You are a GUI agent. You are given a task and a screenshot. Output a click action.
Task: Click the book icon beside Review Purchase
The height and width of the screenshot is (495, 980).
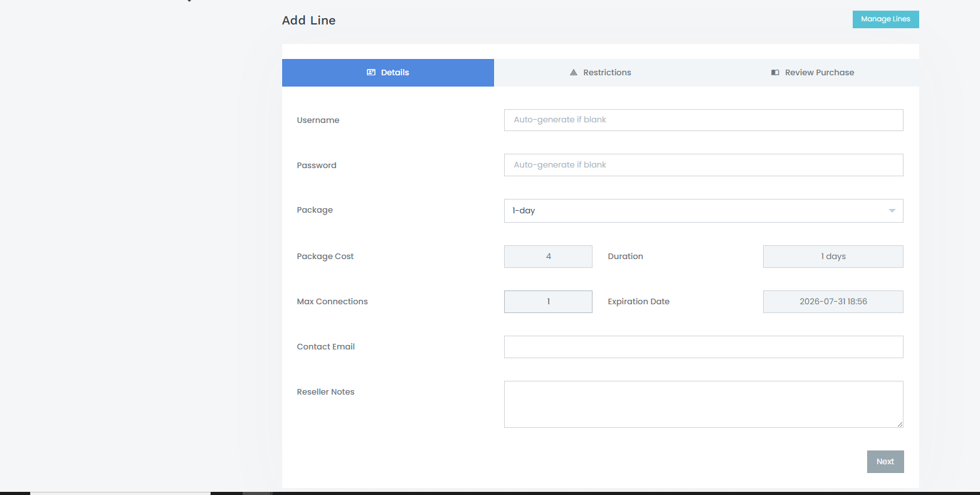775,73
